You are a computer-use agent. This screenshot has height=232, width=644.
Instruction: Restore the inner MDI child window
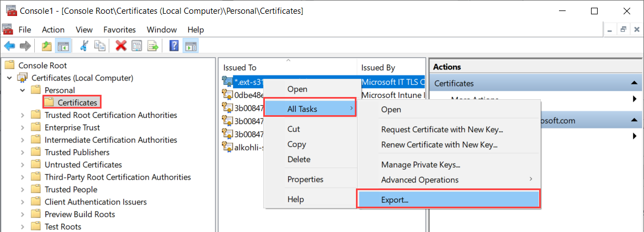tap(624, 30)
